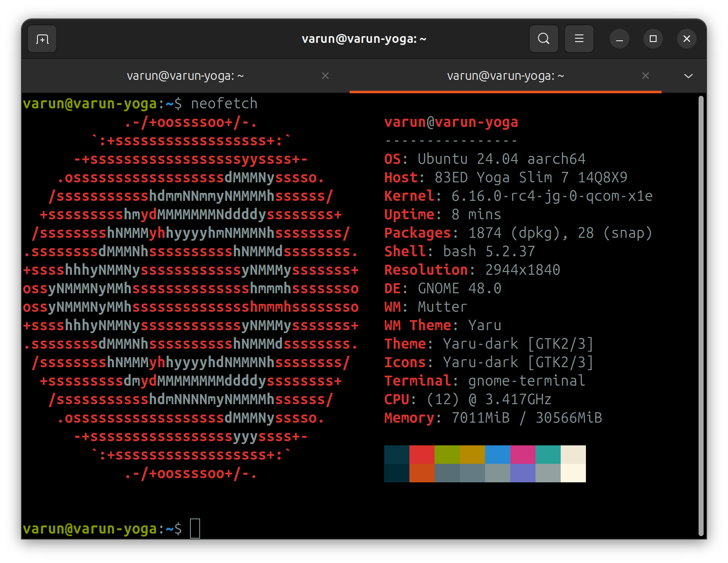Click the Resolution '2944x1840' value
The image size is (728, 563).
coord(522,270)
